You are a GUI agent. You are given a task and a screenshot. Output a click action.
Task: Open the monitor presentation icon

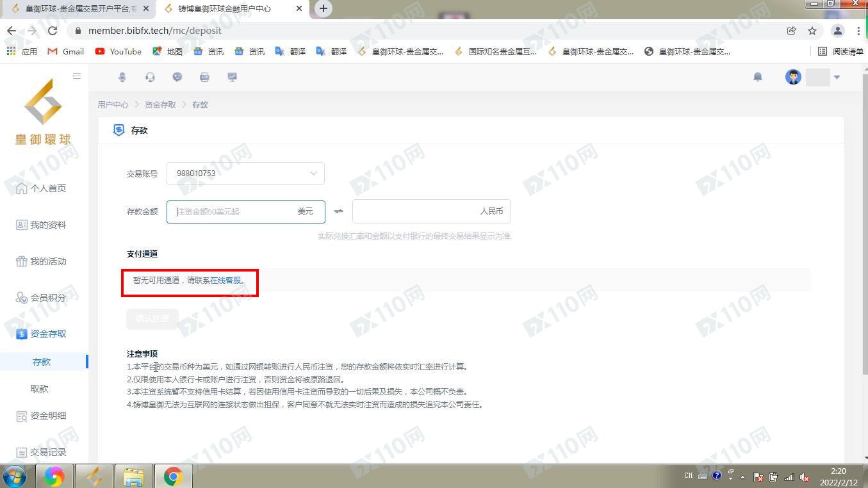pyautogui.click(x=232, y=77)
